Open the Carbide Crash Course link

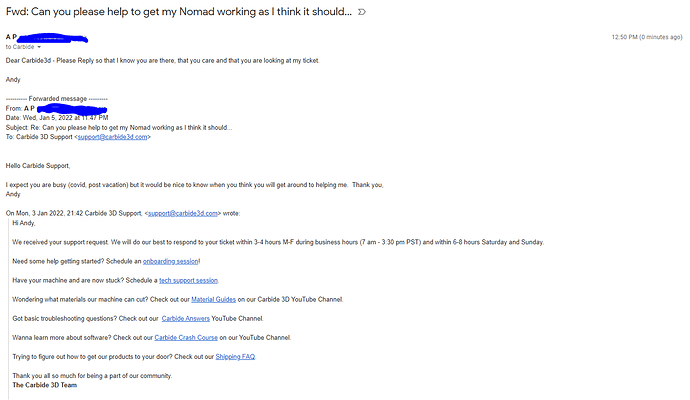point(186,338)
